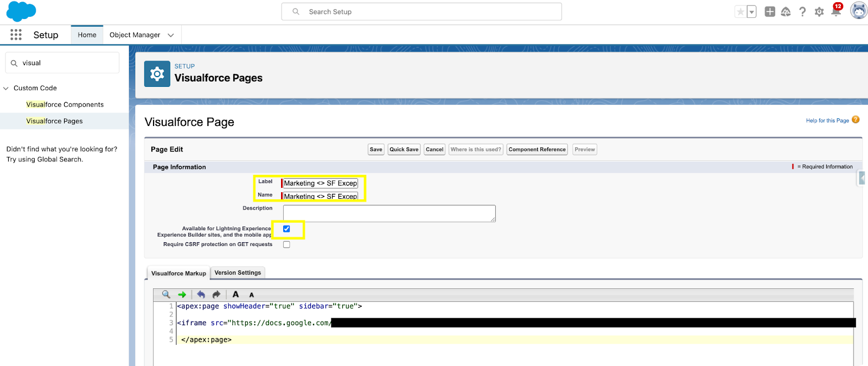Click the editor search magnifier icon
This screenshot has height=366, width=868.
click(x=166, y=294)
